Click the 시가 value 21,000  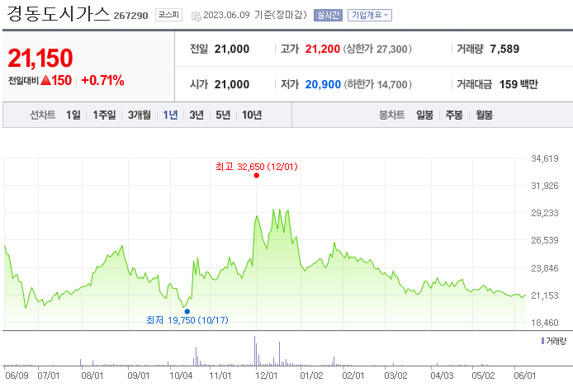pyautogui.click(x=232, y=84)
